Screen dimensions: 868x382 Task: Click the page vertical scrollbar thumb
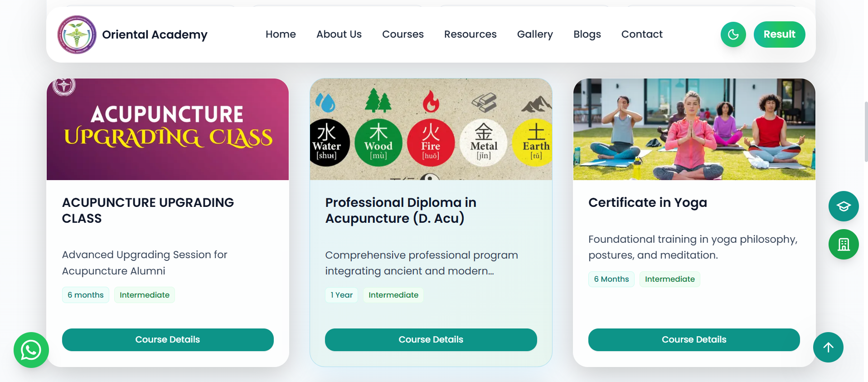point(866,132)
